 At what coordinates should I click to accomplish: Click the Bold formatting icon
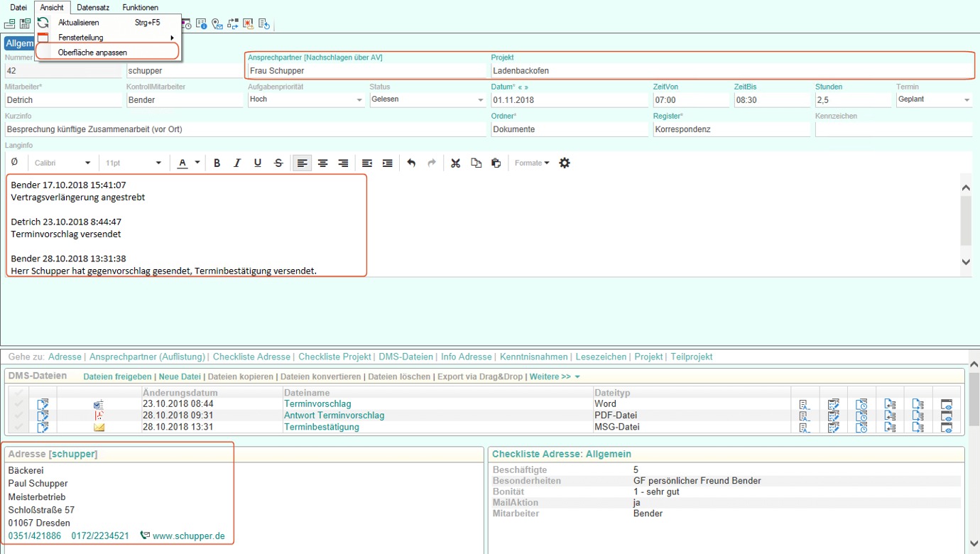pos(217,163)
